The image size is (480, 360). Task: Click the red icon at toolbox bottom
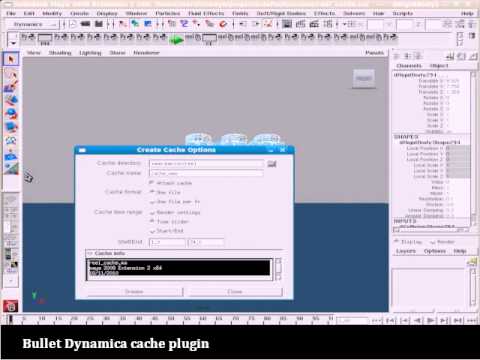11,306
